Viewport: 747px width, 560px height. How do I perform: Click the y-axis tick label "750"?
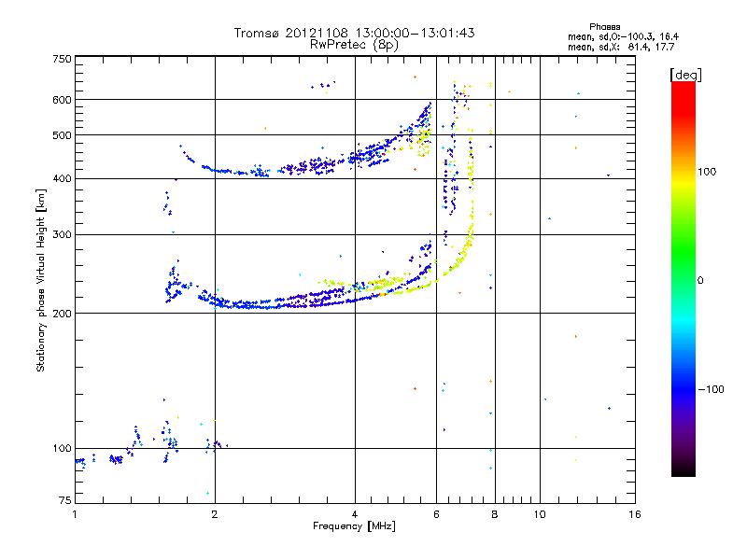[62, 59]
